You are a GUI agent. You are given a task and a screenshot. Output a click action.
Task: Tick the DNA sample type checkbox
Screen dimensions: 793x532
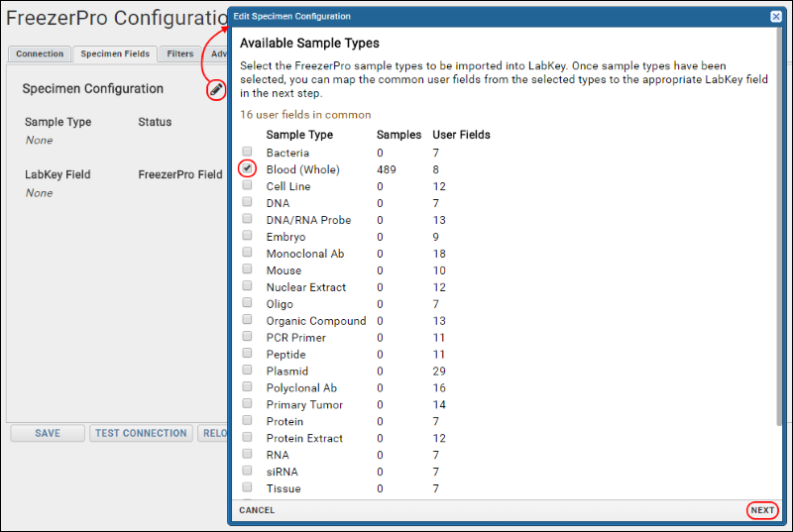pyautogui.click(x=247, y=201)
